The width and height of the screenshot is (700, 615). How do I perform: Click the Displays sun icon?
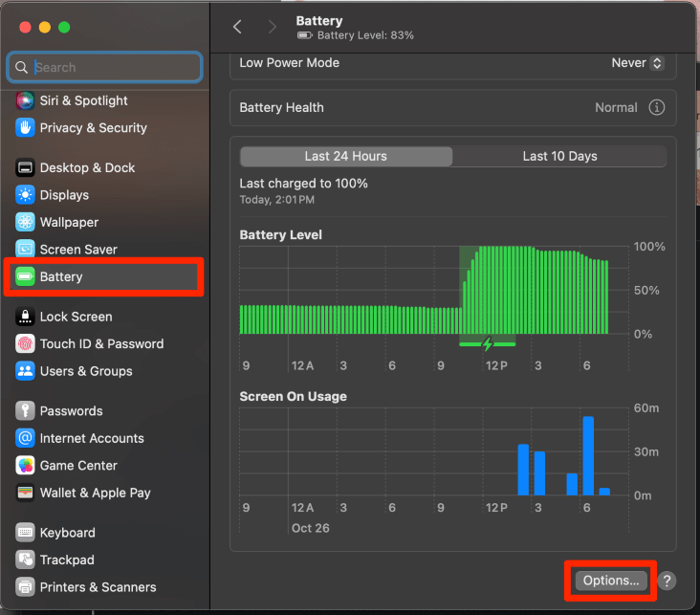[25, 195]
